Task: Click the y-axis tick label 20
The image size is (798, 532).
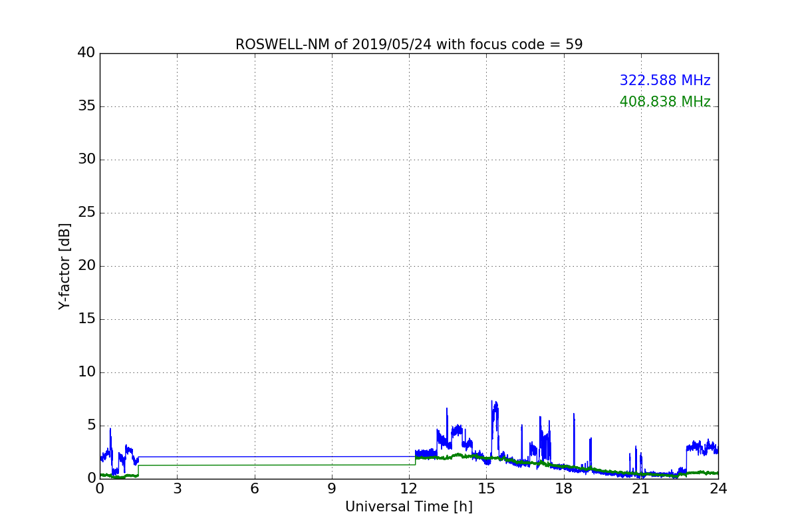Action: 86,266
